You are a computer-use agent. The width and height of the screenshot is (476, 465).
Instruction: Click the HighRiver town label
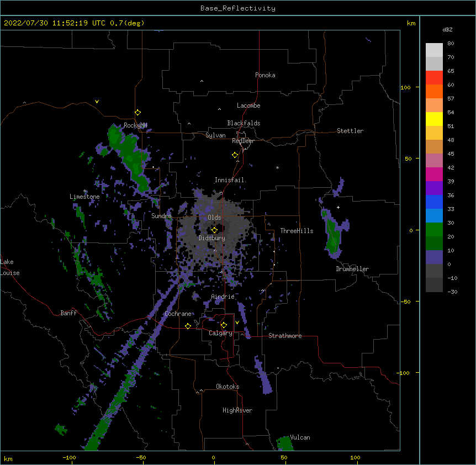coord(237,410)
